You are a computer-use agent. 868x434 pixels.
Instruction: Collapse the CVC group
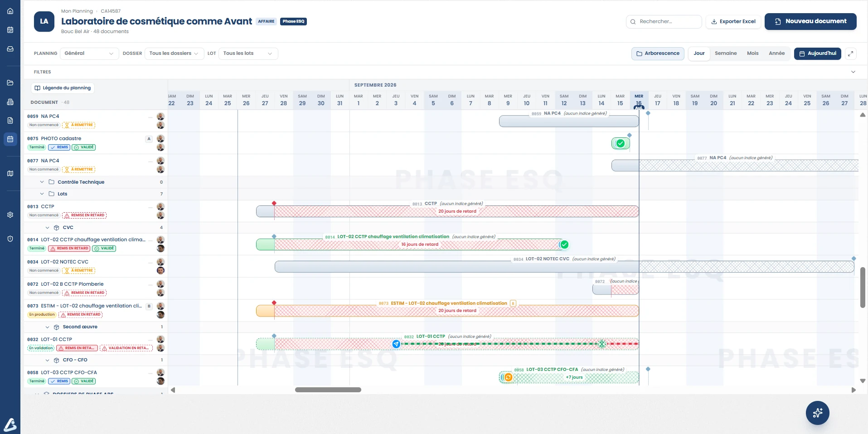click(x=47, y=228)
